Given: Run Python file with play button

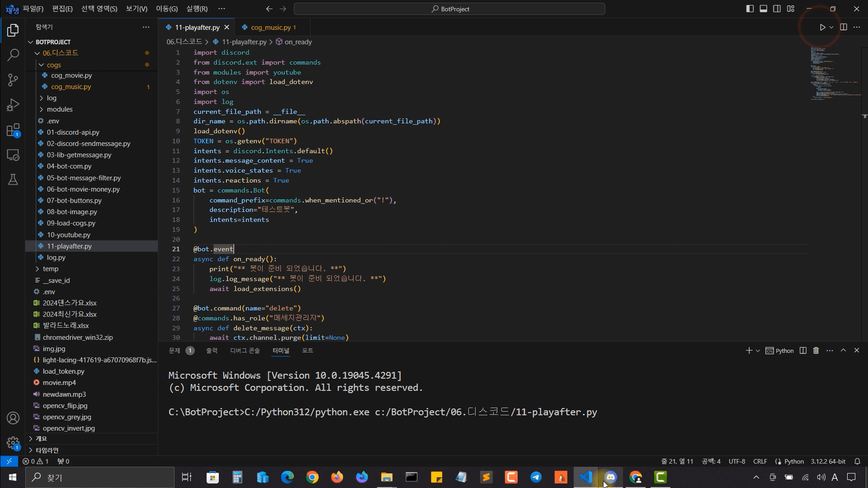Looking at the screenshot, I should [x=822, y=27].
